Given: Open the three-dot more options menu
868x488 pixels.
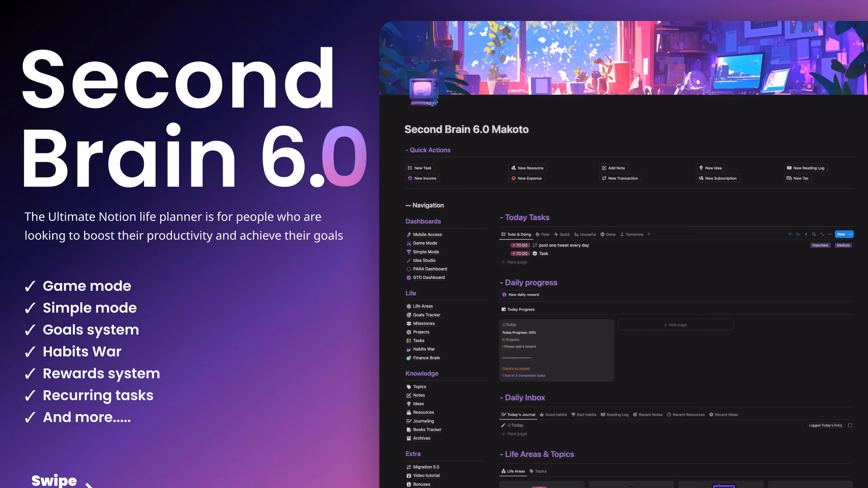Looking at the screenshot, I should pyautogui.click(x=830, y=235).
